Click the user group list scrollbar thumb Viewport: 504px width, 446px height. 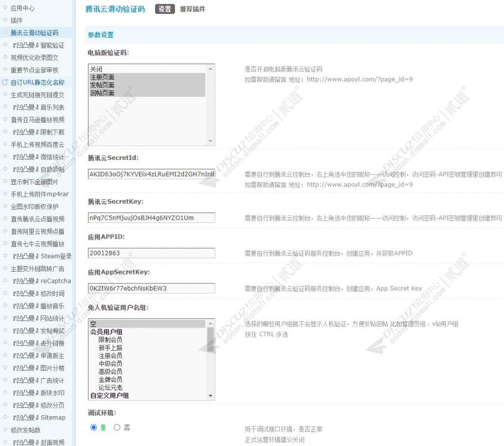point(210,339)
